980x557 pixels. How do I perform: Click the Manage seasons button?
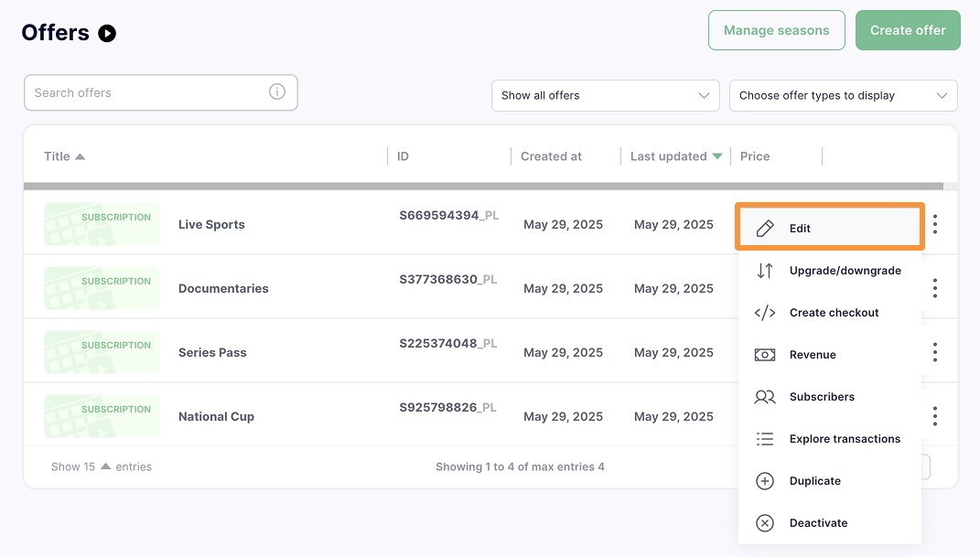coord(776,30)
